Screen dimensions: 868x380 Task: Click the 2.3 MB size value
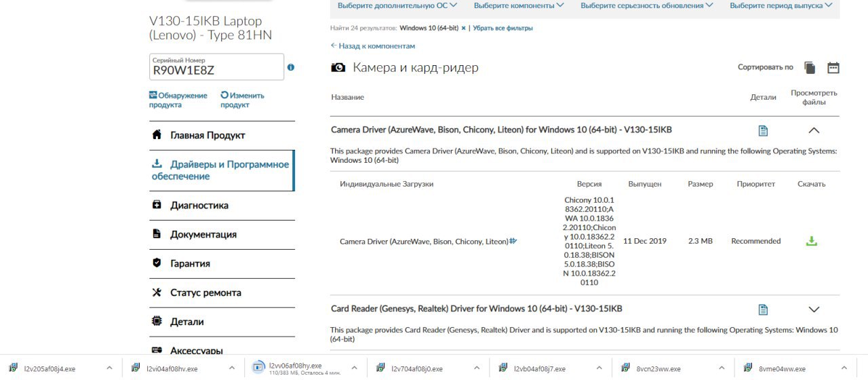point(701,241)
